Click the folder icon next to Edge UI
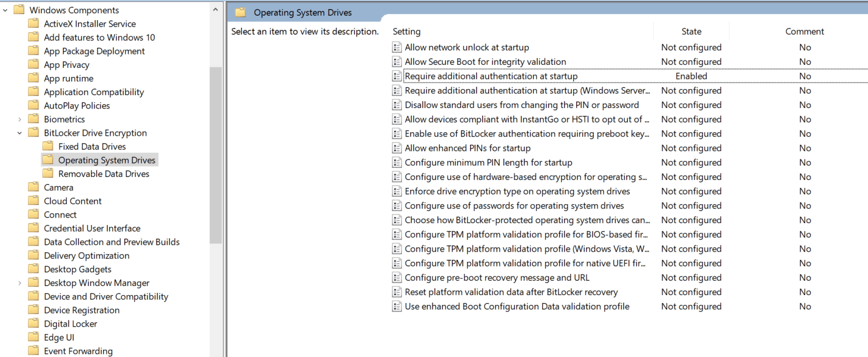The image size is (868, 357). (33, 338)
